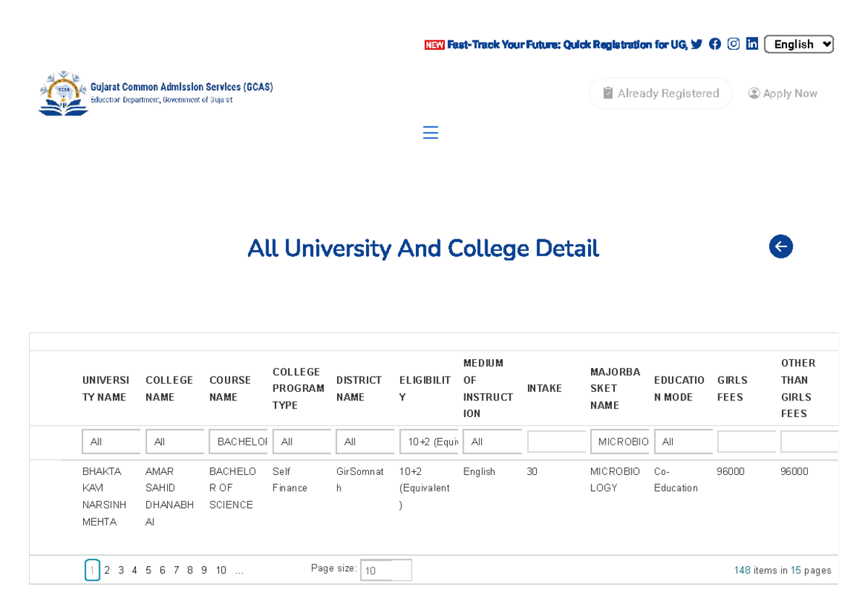
Task: Select current page 1 in pager
Action: coord(92,570)
